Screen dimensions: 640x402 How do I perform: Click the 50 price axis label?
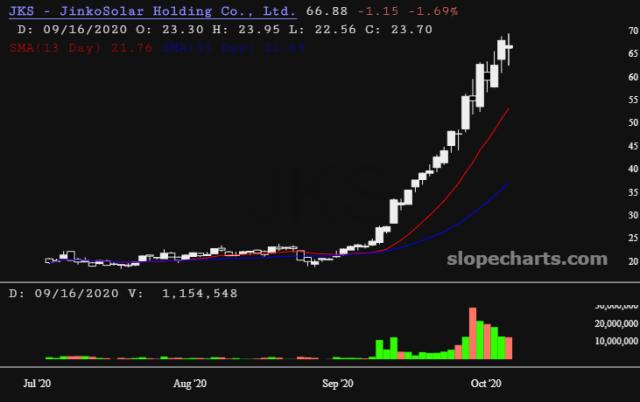point(605,123)
